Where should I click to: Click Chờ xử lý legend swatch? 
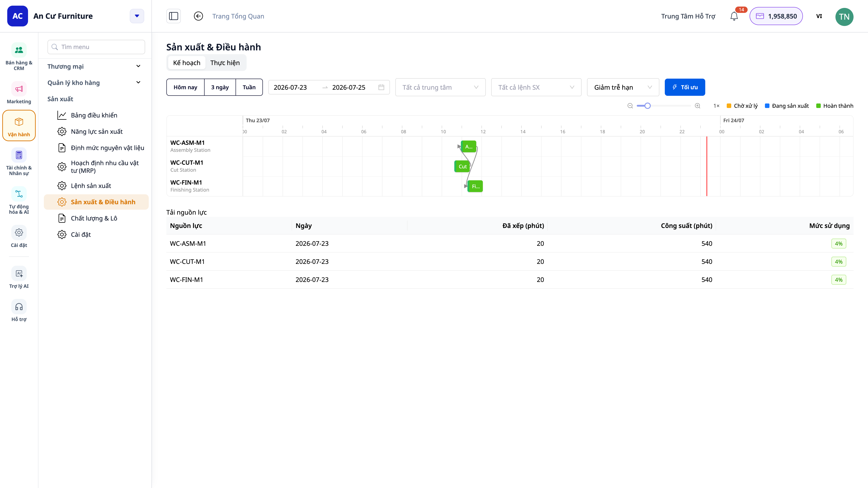tap(729, 106)
